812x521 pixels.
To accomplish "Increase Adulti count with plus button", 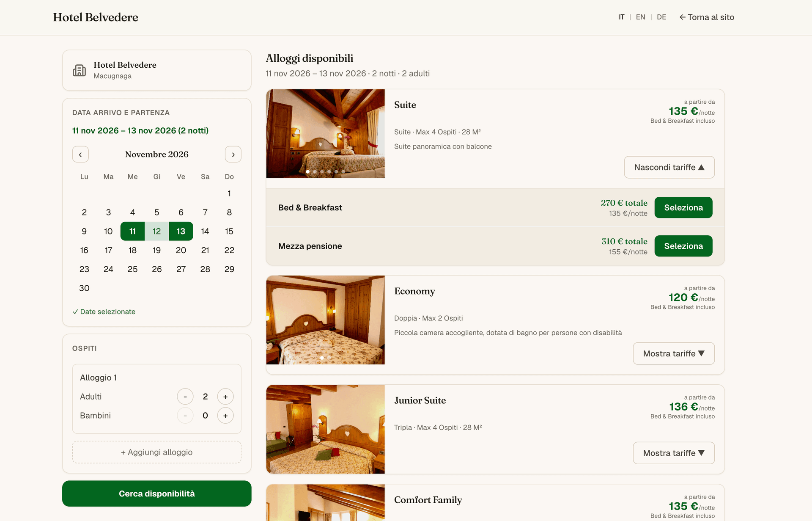I will 225,397.
